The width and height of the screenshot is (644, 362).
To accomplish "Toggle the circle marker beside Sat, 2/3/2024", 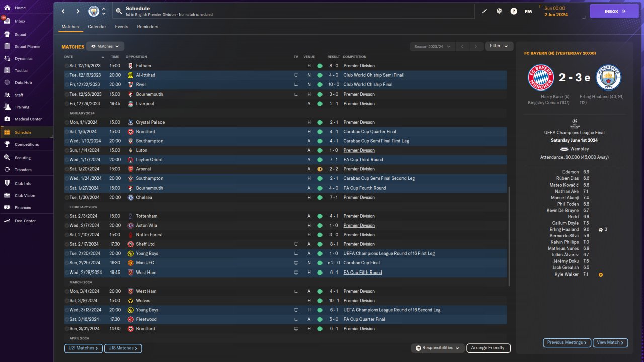I will click(67, 216).
